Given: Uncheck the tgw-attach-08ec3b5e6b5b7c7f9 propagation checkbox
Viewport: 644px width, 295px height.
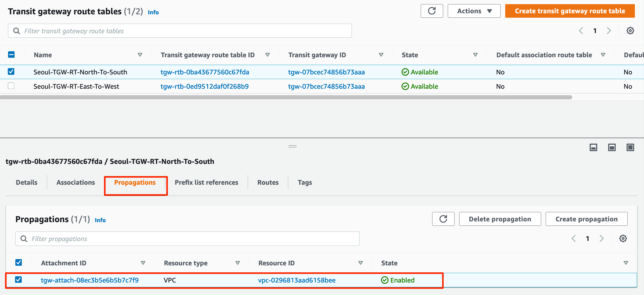Looking at the screenshot, I should coord(18,280).
